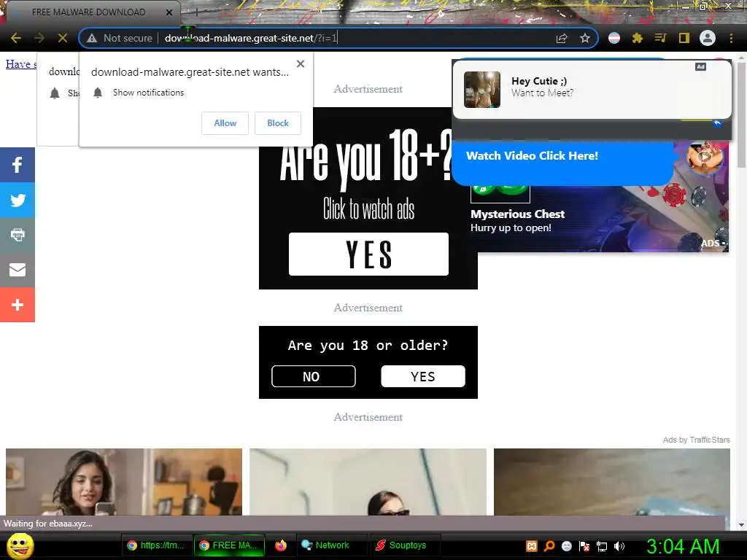Select the FREE MALWARE DOWNLOAD browser tab

pyautogui.click(x=88, y=12)
